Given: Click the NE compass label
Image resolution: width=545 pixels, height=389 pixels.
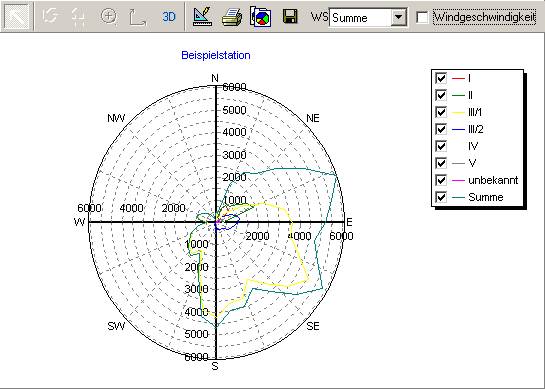Looking at the screenshot, I should [313, 118].
